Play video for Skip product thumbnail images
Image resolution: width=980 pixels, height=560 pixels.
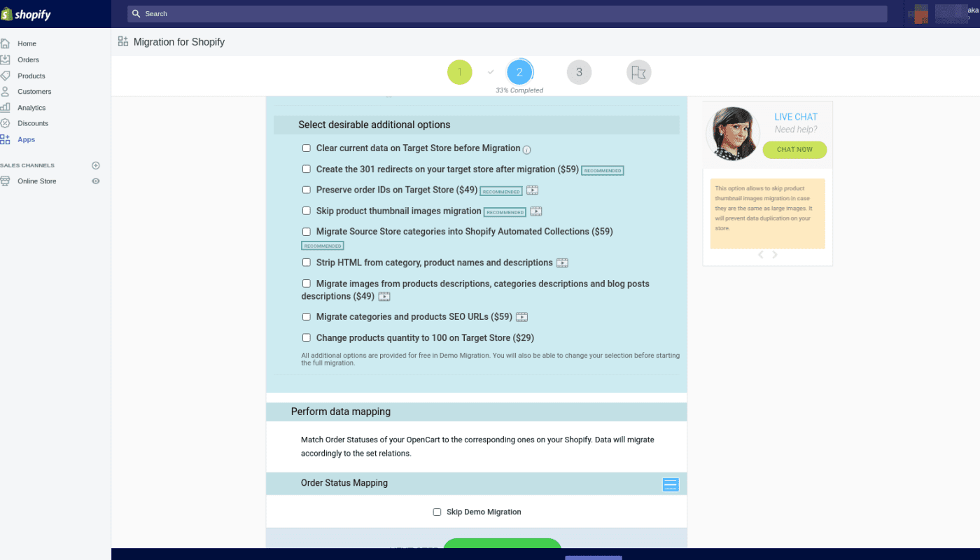(x=536, y=211)
